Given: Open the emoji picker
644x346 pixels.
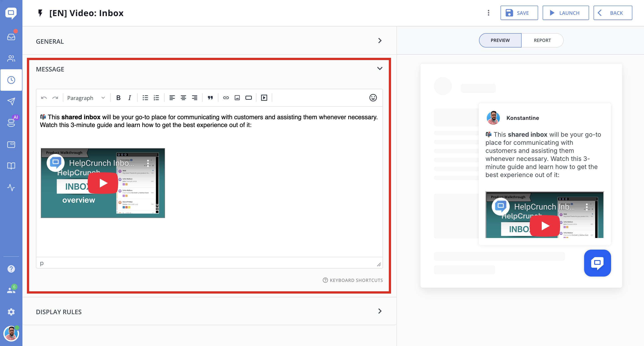Looking at the screenshot, I should (373, 98).
